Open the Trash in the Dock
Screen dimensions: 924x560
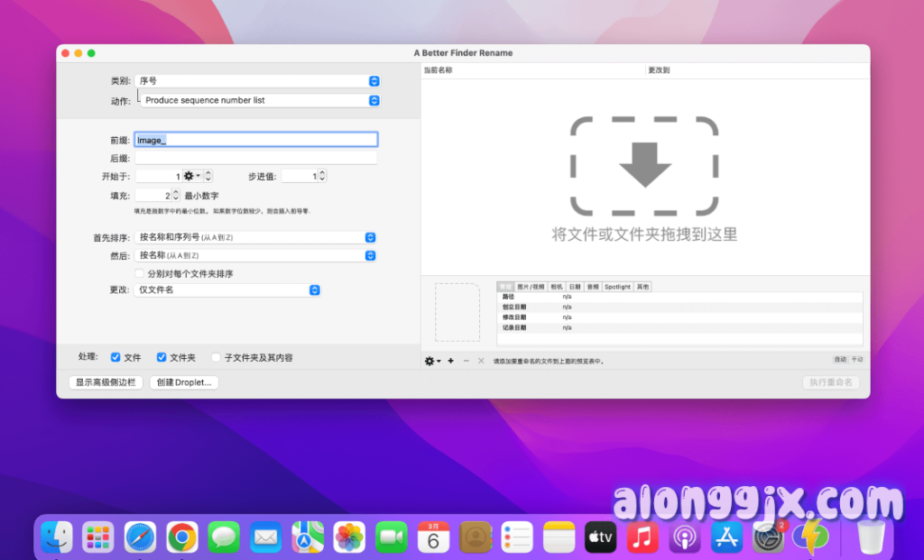click(x=871, y=538)
